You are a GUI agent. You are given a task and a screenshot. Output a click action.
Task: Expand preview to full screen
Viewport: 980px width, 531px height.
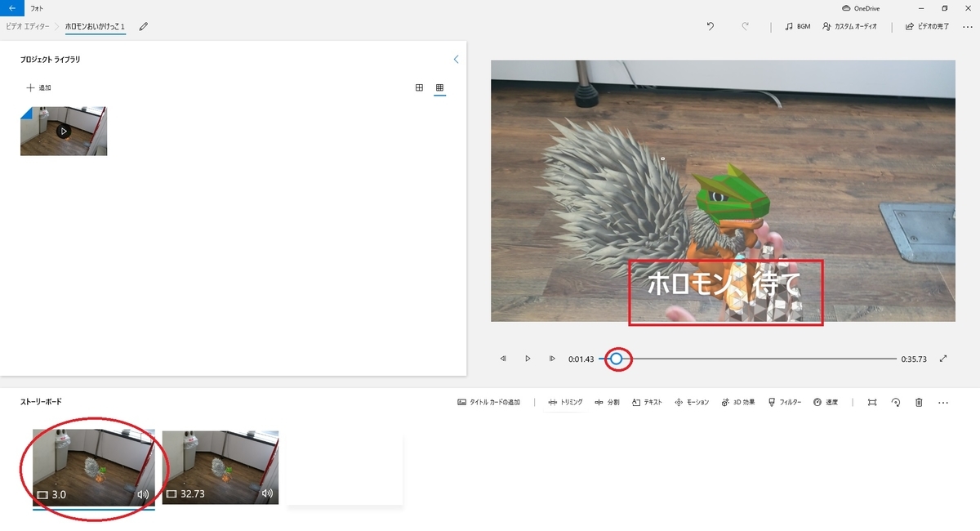point(943,358)
